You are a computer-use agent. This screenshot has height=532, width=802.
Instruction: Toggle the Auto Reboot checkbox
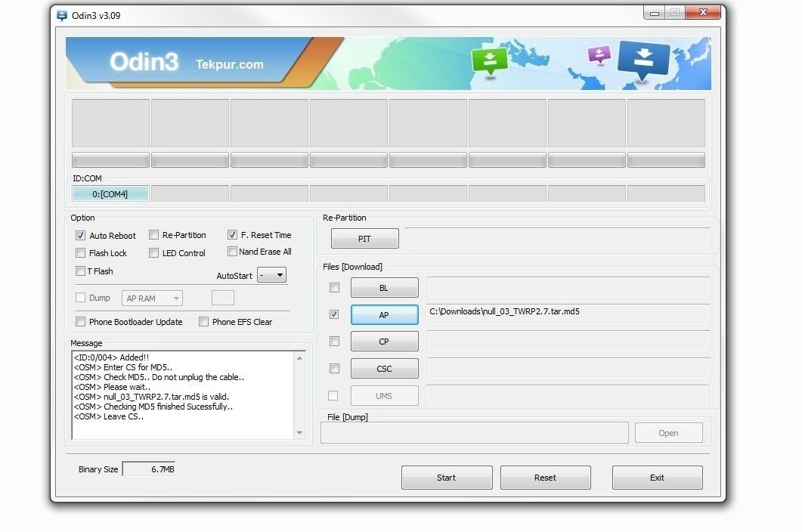click(80, 235)
